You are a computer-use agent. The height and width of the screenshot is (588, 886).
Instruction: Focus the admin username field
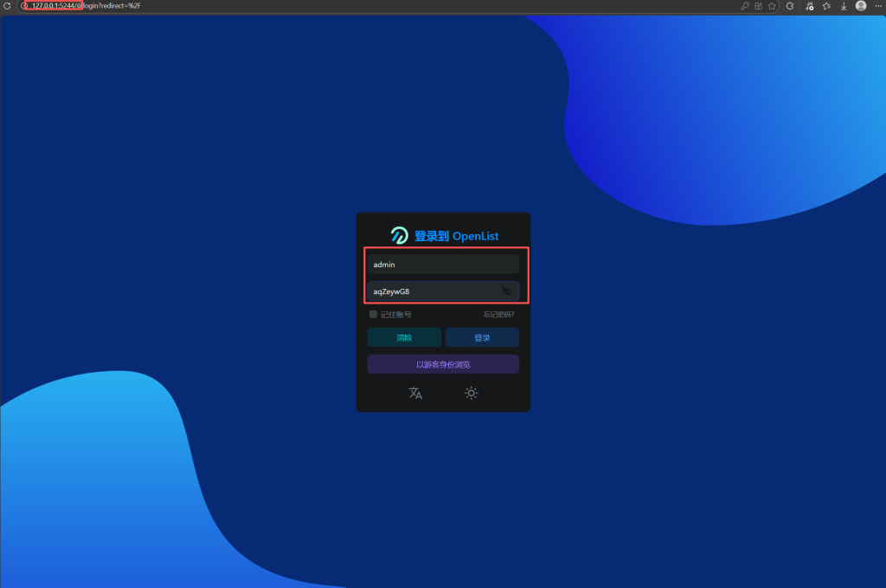(x=442, y=265)
